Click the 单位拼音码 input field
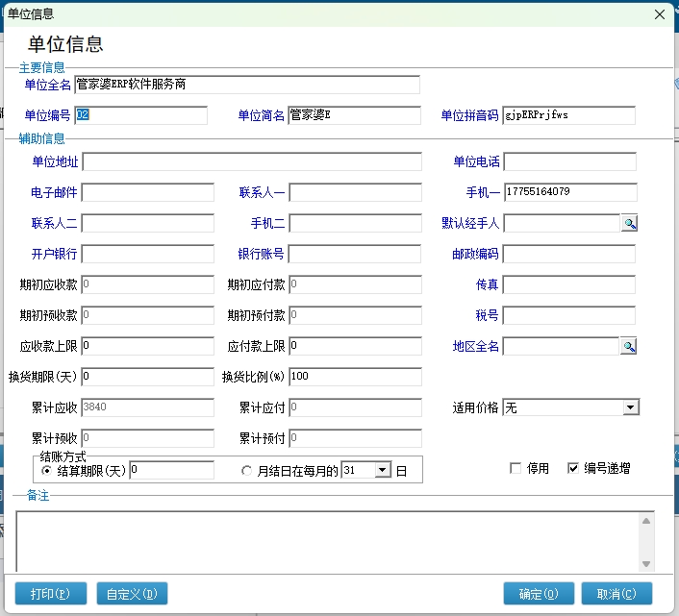 [569, 115]
